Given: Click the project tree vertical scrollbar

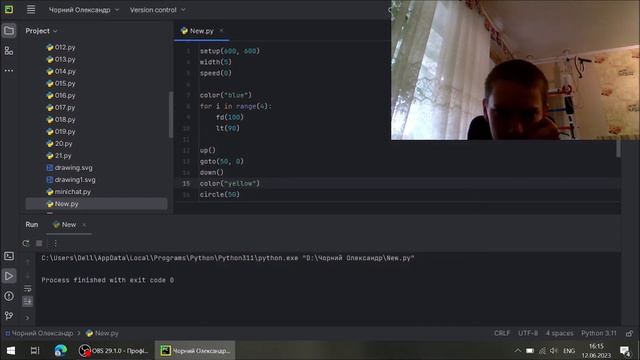Looking at the screenshot, I should coord(171,115).
